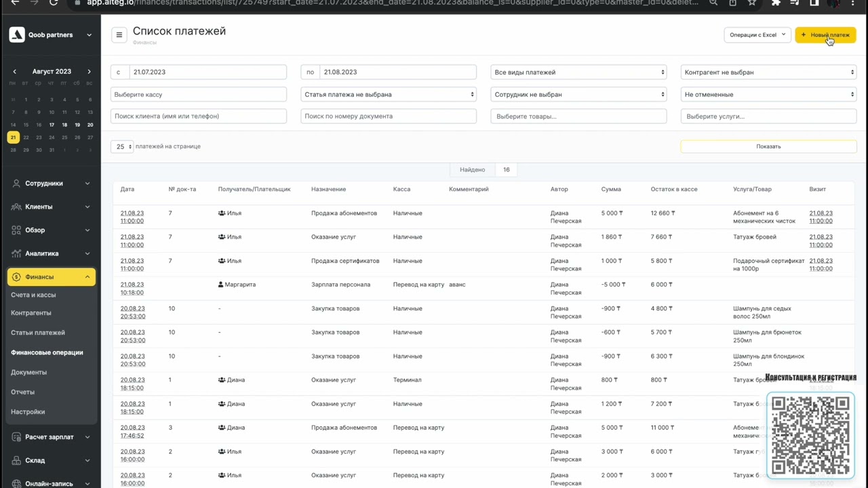
Task: Open Финансовые операции submenu item
Action: (47, 352)
